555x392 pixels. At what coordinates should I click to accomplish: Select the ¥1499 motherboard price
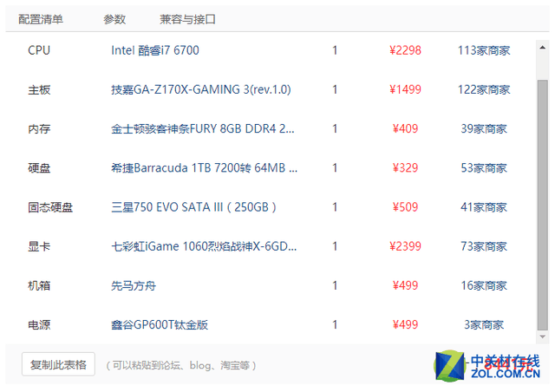[x=405, y=89]
